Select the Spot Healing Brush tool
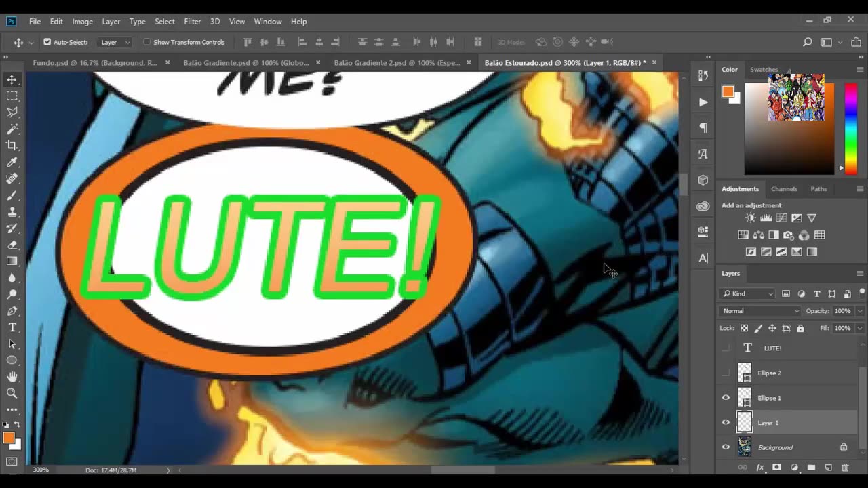This screenshot has width=868, height=488. (x=12, y=179)
